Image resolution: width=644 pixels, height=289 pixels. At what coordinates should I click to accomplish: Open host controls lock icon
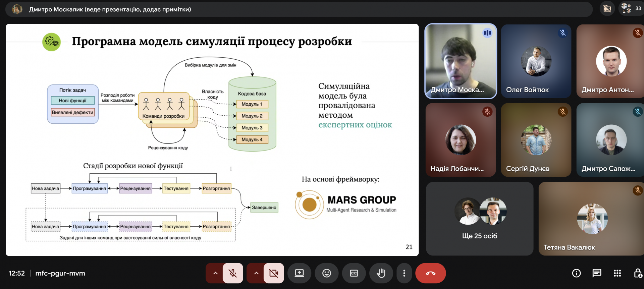[x=638, y=273]
